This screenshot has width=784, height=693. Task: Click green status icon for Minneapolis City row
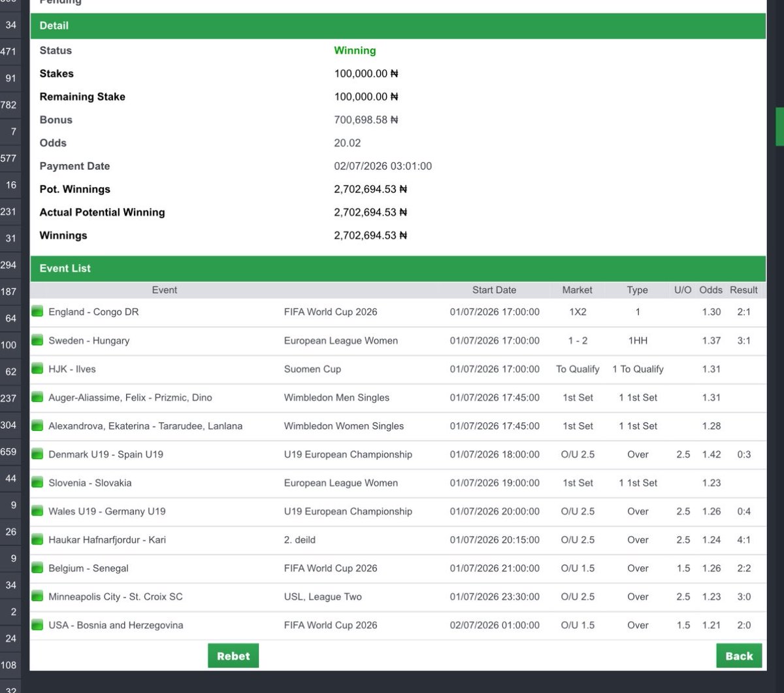37,596
